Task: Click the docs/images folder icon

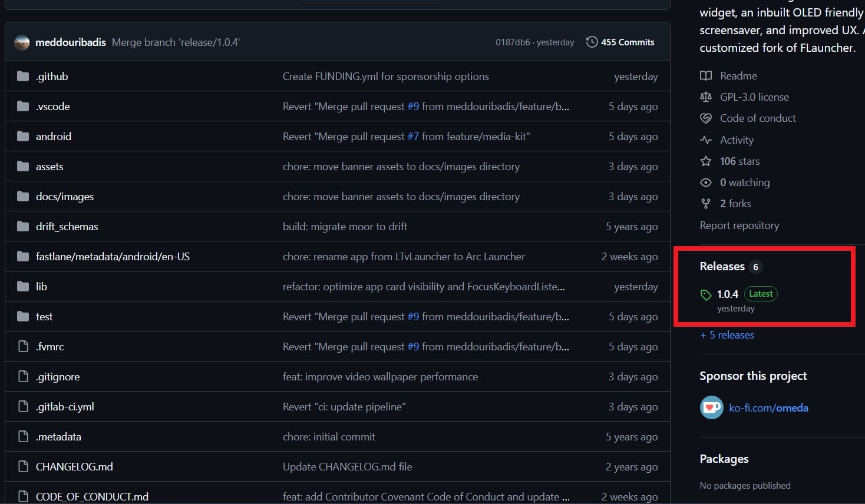Action: (x=23, y=197)
